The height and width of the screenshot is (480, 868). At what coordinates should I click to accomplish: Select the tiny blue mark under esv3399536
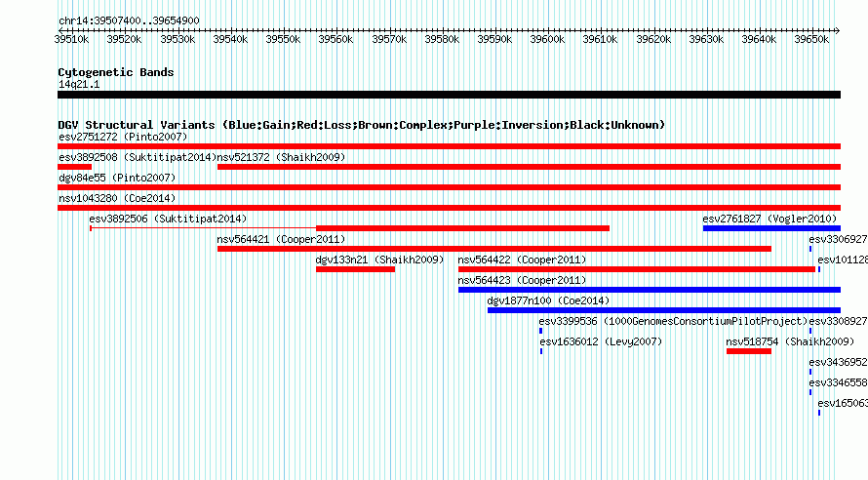(541, 331)
